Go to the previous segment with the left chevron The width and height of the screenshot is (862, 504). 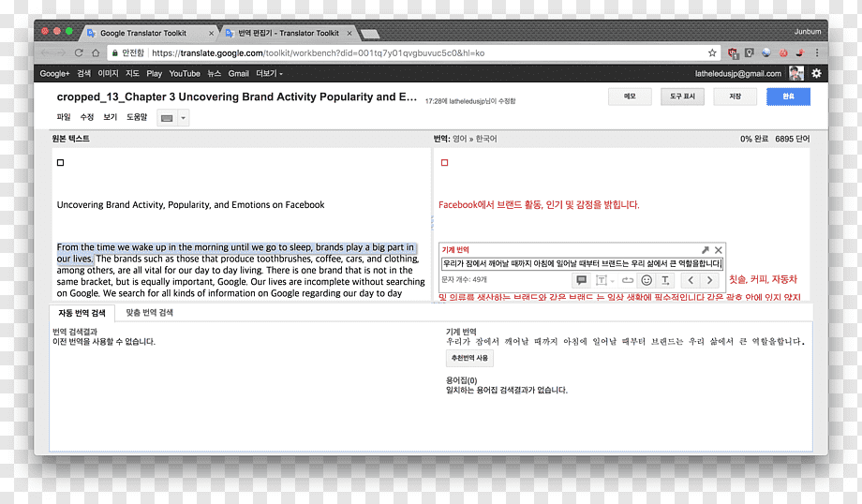(691, 280)
